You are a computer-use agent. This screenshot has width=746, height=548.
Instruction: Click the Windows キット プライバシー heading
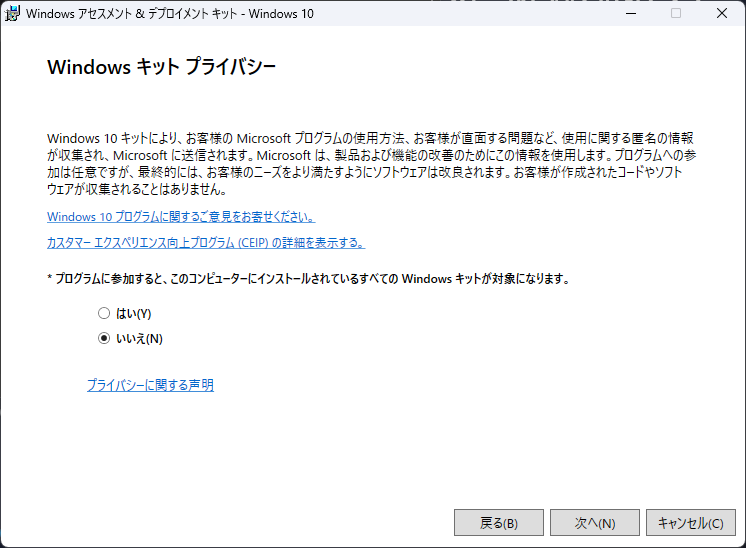click(161, 67)
